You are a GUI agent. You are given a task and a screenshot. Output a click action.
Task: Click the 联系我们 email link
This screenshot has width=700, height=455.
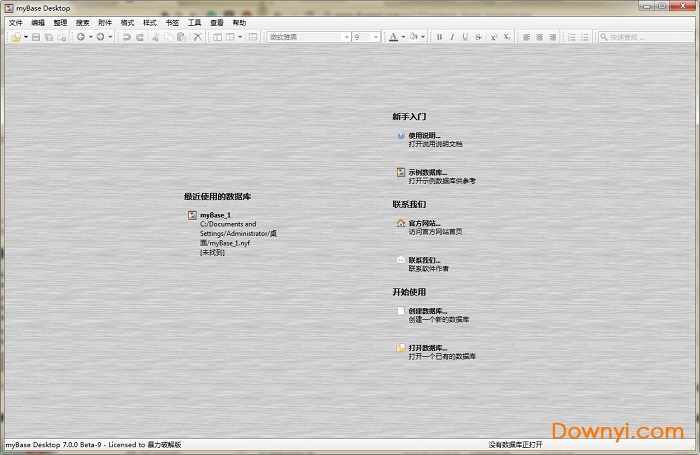[x=424, y=260]
